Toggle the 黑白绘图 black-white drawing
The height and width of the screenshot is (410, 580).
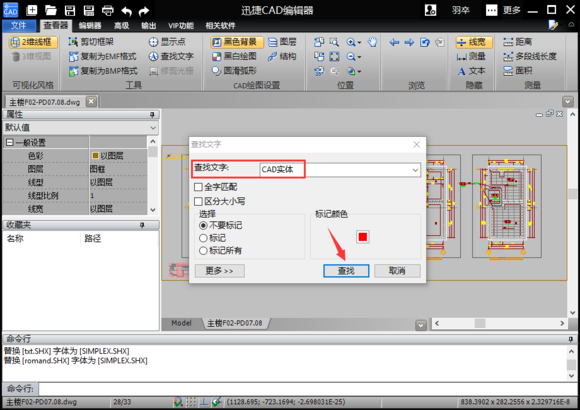pyautogui.click(x=234, y=56)
